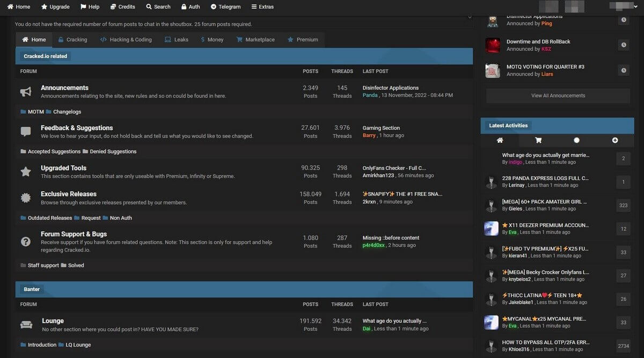Open last post Disinfector Applications in Announcements row

391,87
